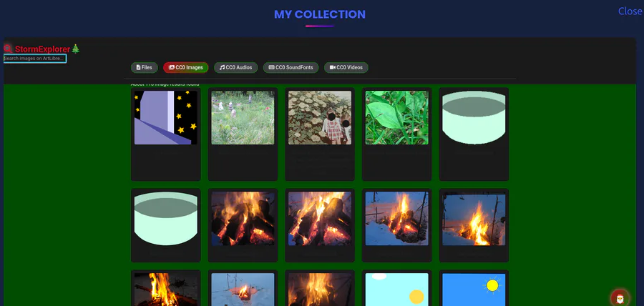The width and height of the screenshot is (644, 306).
Task: Open the CC0 Audios tab
Action: pyautogui.click(x=235, y=68)
